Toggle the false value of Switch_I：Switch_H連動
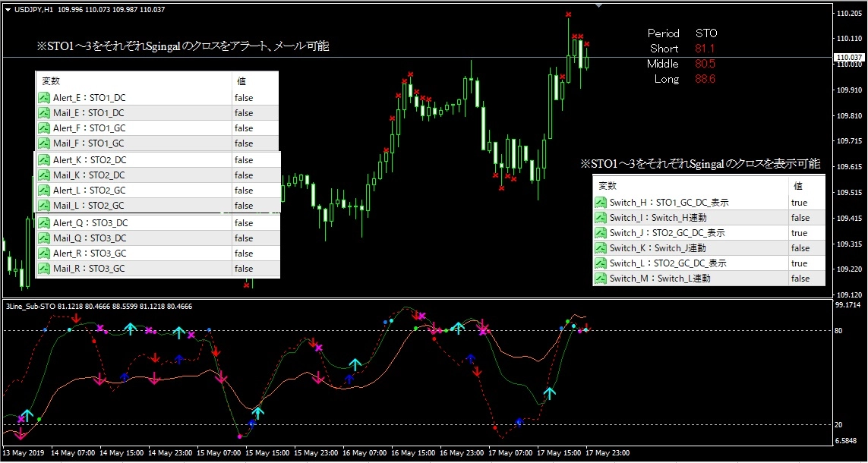Screen dimensions: 868x463 800,218
